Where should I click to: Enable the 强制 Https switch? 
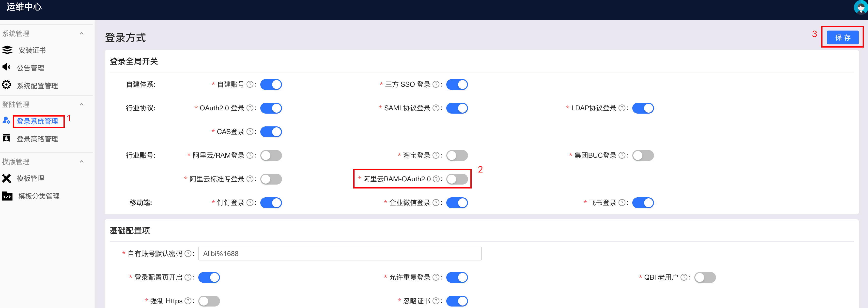pyautogui.click(x=209, y=301)
